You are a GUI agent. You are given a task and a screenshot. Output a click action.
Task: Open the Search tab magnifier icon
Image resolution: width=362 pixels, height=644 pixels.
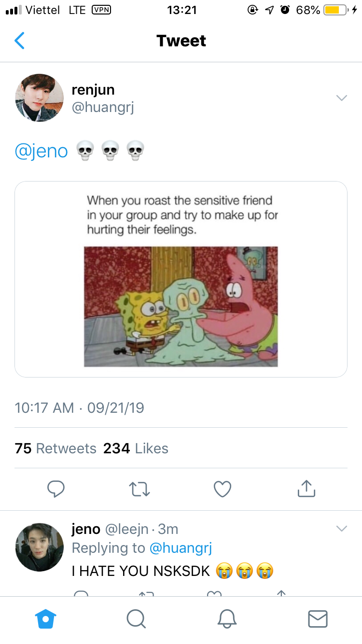coord(136,618)
